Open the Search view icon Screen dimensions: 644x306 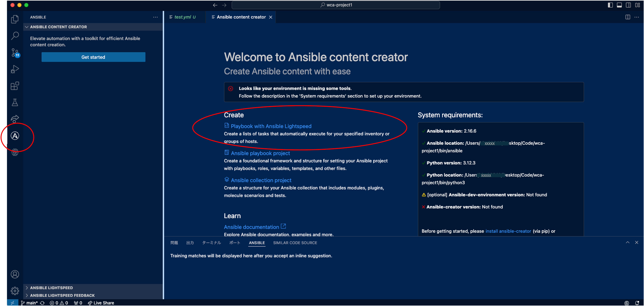pyautogui.click(x=15, y=36)
